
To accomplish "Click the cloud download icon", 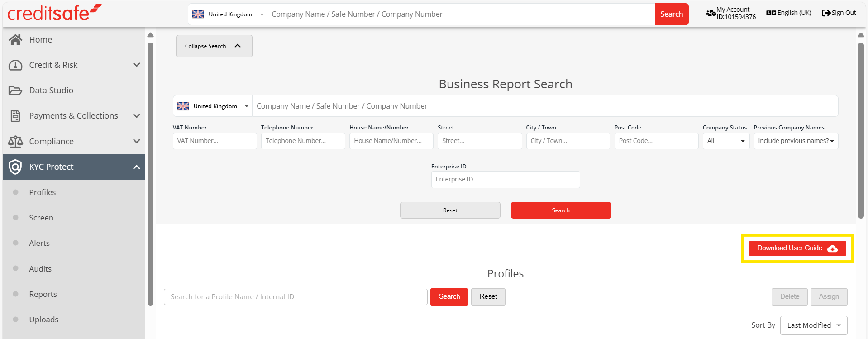I will [x=832, y=248].
